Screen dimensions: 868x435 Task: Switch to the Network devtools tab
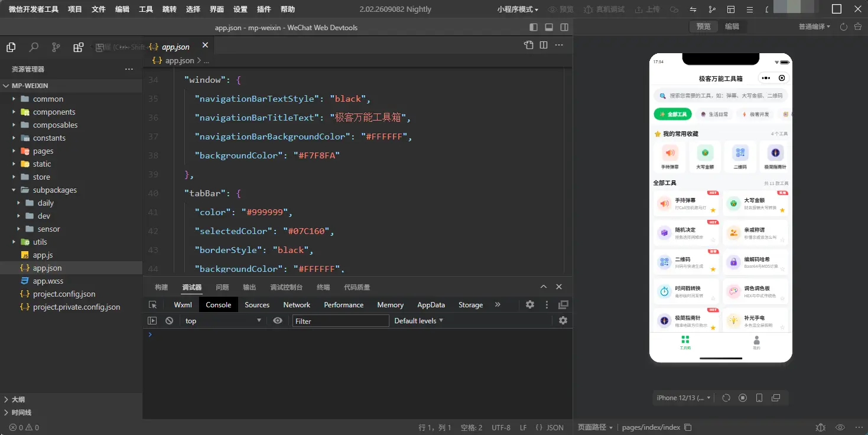click(x=297, y=305)
